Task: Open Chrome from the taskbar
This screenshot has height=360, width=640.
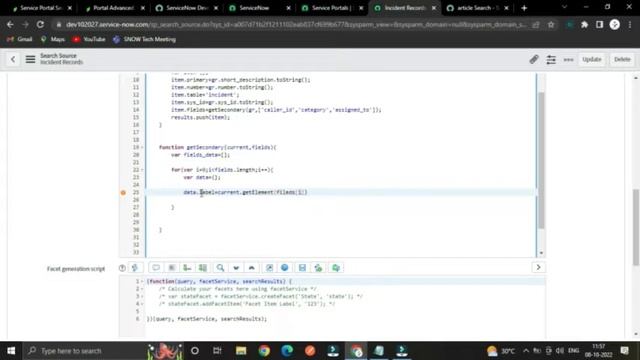Action: tap(264, 351)
